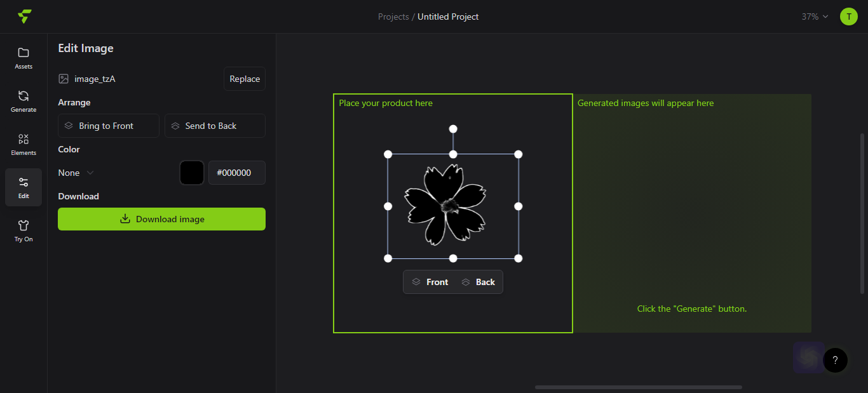Image resolution: width=868 pixels, height=393 pixels.
Task: Click the Front button under the flower
Action: (x=430, y=282)
